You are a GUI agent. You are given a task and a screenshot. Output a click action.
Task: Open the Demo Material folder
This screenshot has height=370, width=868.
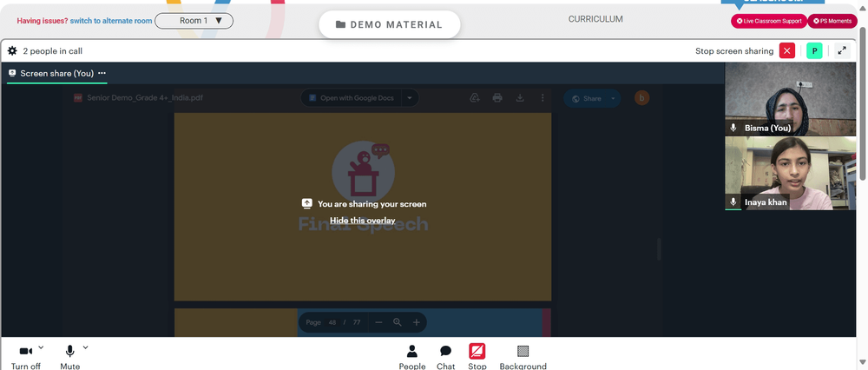390,24
